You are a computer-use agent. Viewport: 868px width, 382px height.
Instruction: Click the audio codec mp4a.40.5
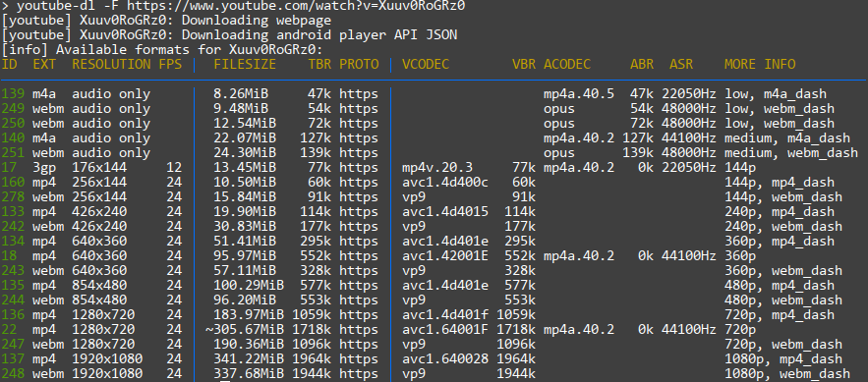(x=579, y=94)
